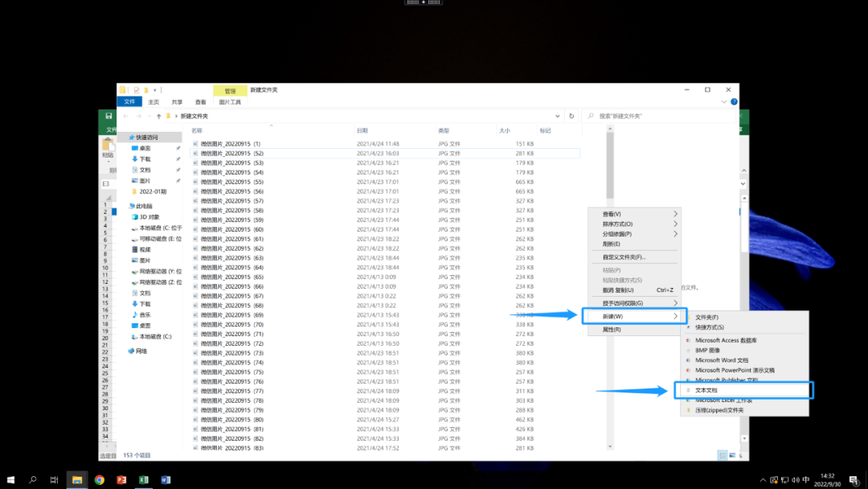
Task: Open the 图片工具 tab
Action: pos(230,102)
